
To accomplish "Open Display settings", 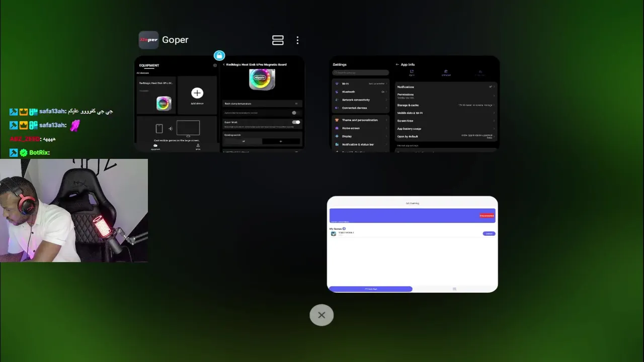I will click(x=361, y=136).
